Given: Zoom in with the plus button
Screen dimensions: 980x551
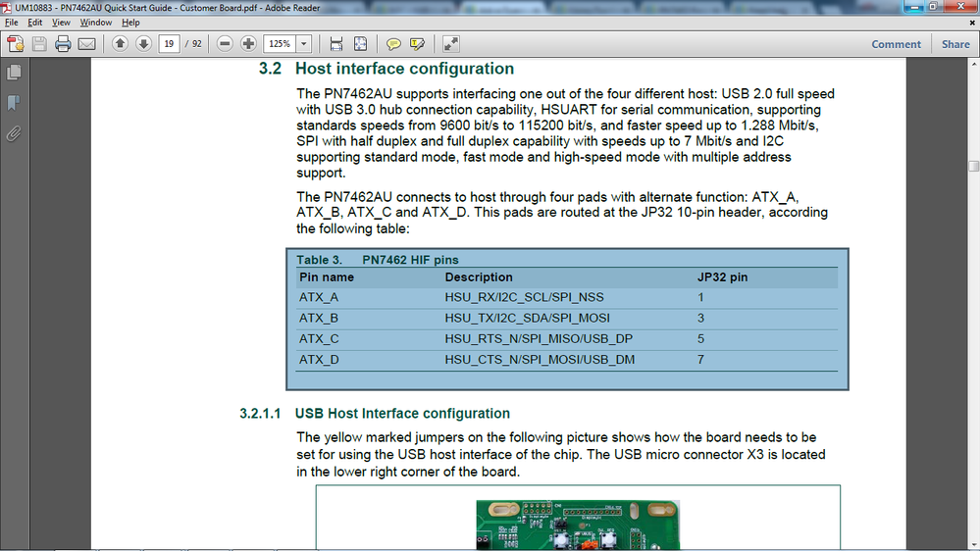Looking at the screenshot, I should click(248, 44).
